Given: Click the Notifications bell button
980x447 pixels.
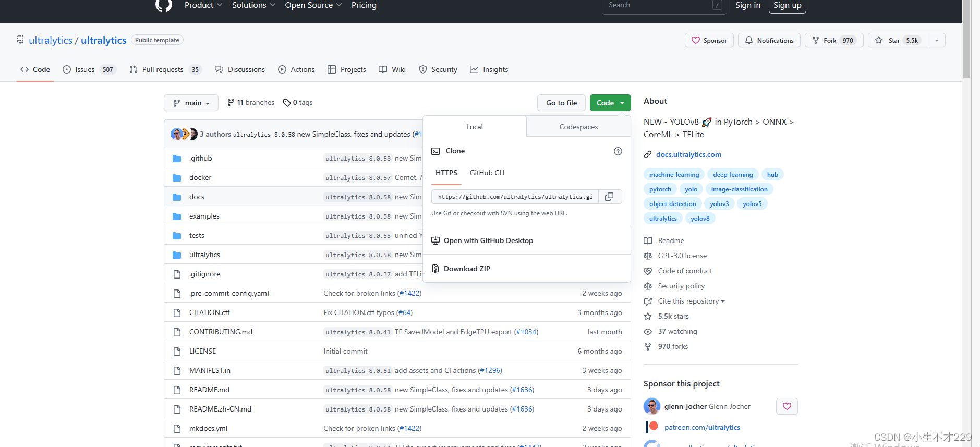Looking at the screenshot, I should [x=769, y=40].
